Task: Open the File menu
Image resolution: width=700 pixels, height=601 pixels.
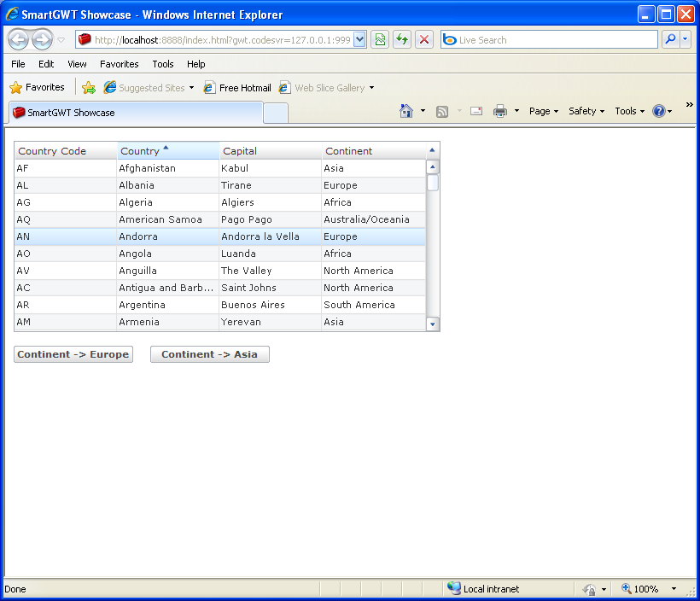Action: [18, 64]
